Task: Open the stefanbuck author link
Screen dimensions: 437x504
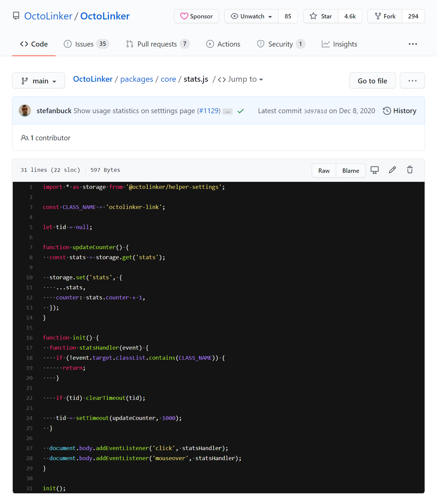Action: pos(54,111)
